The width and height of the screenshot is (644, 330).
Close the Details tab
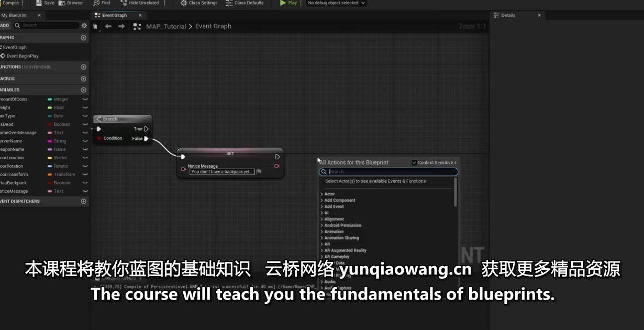click(x=539, y=15)
